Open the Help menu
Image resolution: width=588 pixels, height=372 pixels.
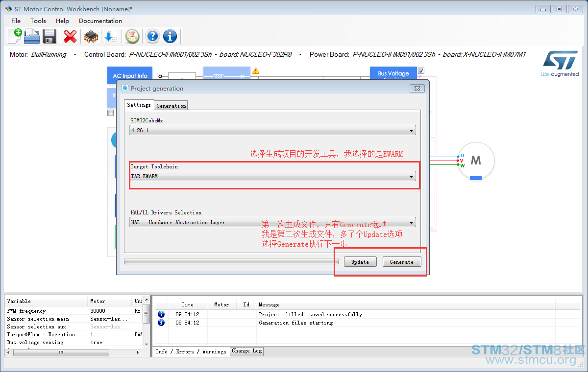coord(62,21)
